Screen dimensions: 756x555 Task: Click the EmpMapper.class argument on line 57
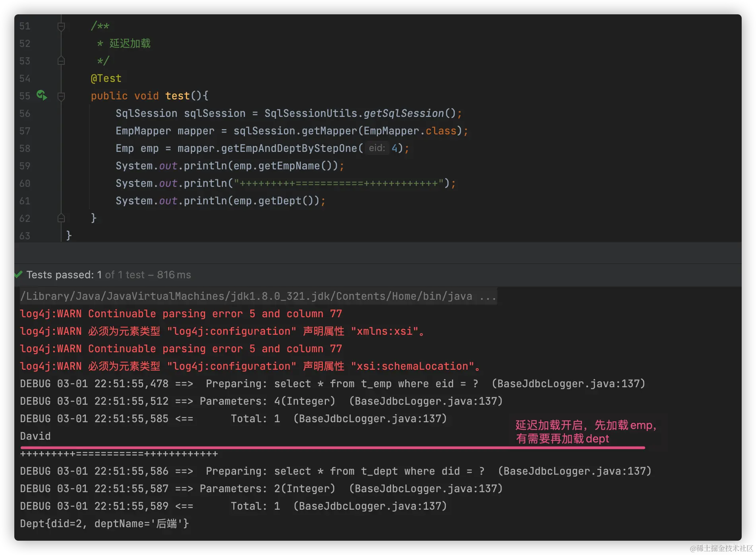[x=410, y=131]
